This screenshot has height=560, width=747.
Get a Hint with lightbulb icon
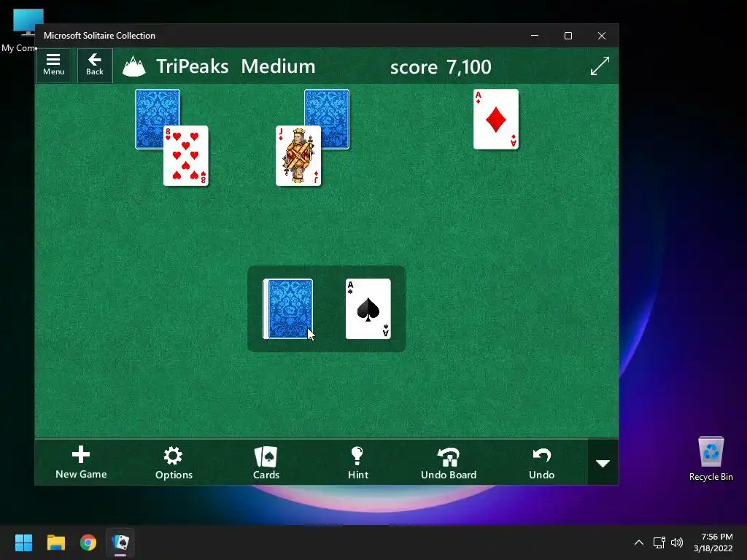(x=357, y=462)
